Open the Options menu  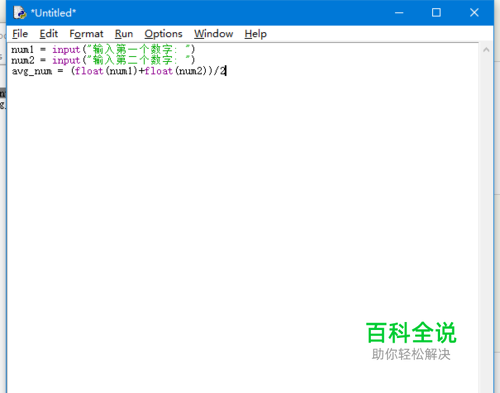coord(163,34)
